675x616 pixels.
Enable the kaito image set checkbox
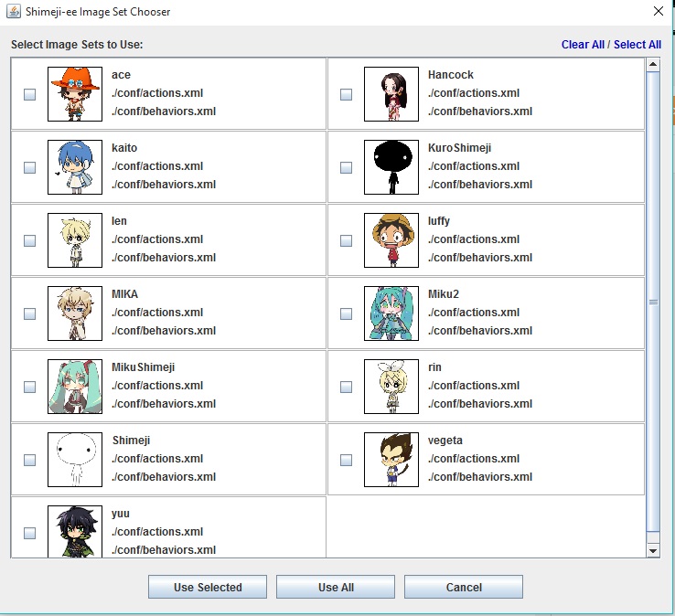29,167
